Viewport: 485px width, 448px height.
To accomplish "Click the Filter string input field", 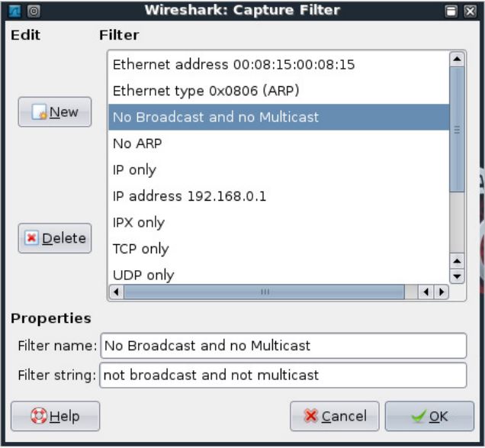I will coord(283,375).
